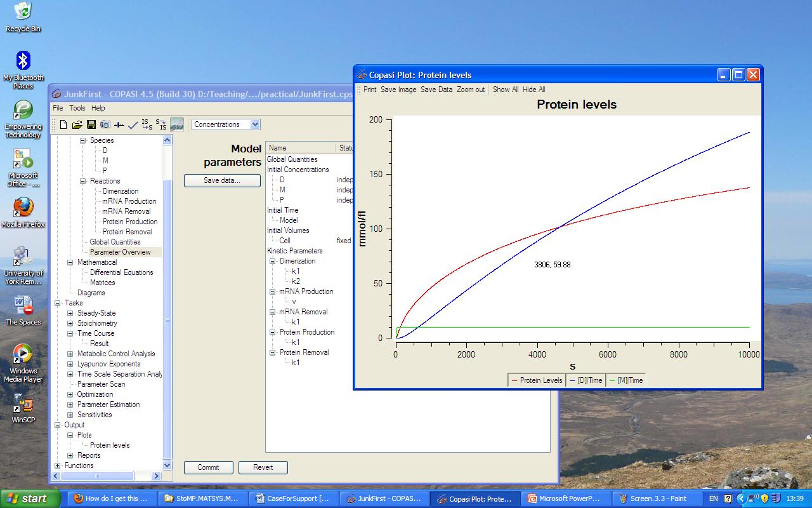Expand the Steady-State task node
Screen dimensions: 812x508
tap(70, 313)
